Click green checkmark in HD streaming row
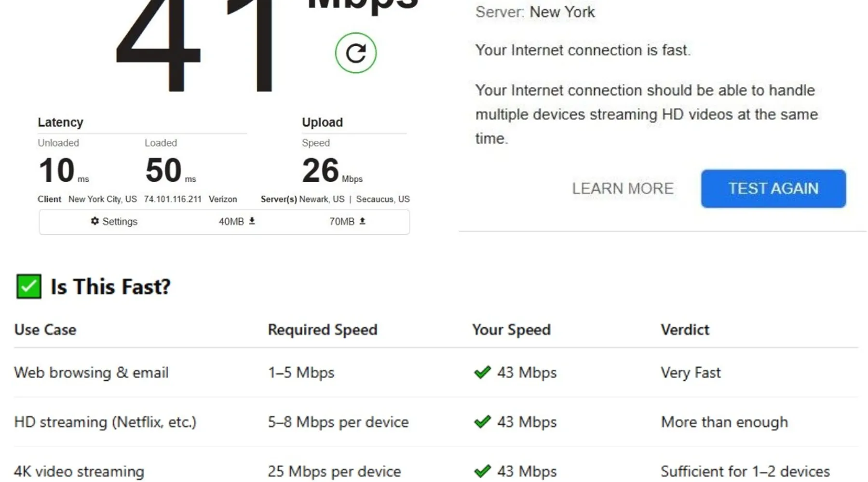Screen dimensions: 868x482 (482, 422)
